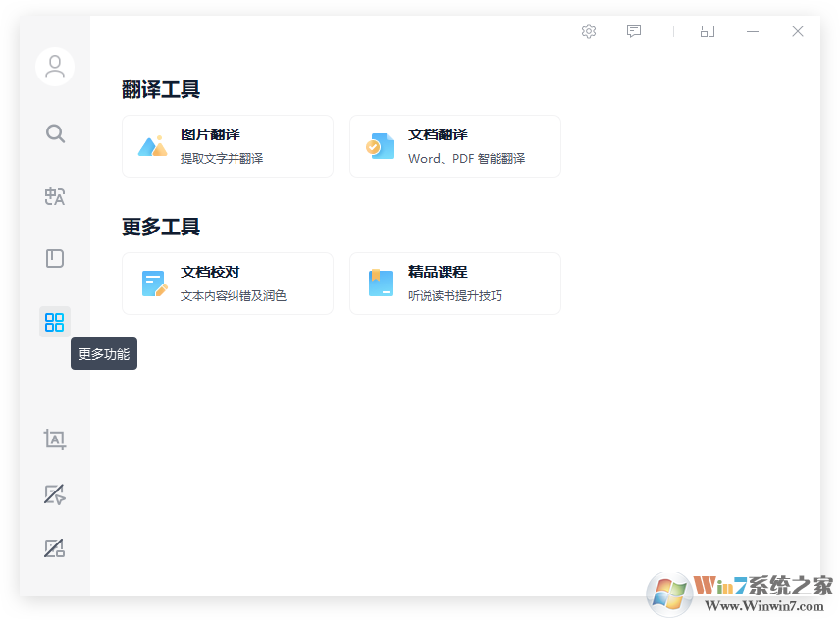Viewport: 840px width, 620px height.
Task: Toggle the slashed pen translation icon
Action: pos(54,493)
